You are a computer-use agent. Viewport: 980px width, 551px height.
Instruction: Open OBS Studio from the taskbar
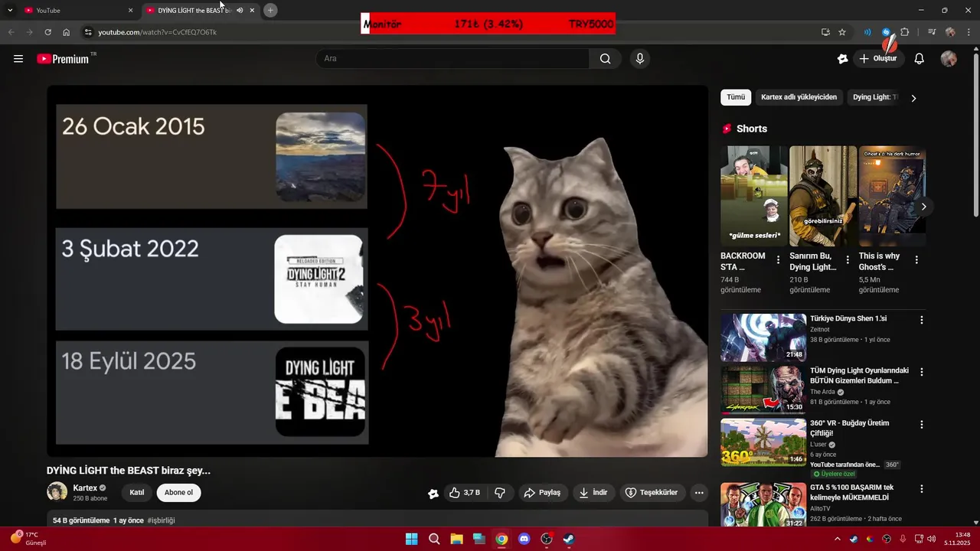[547, 539]
